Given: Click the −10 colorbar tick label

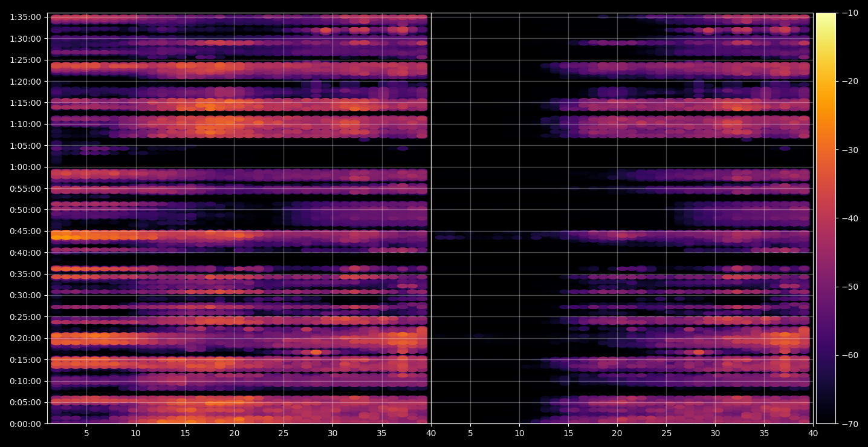Looking at the screenshot, I should click(849, 13).
